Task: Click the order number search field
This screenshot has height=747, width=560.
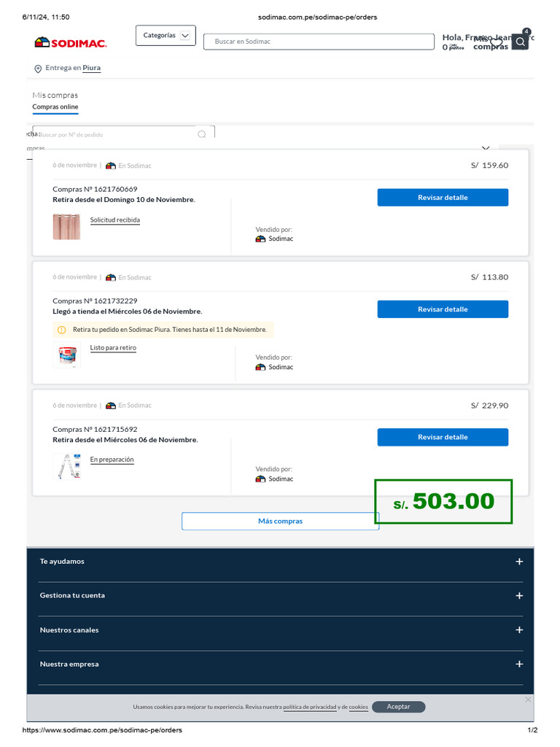Action: click(124, 133)
